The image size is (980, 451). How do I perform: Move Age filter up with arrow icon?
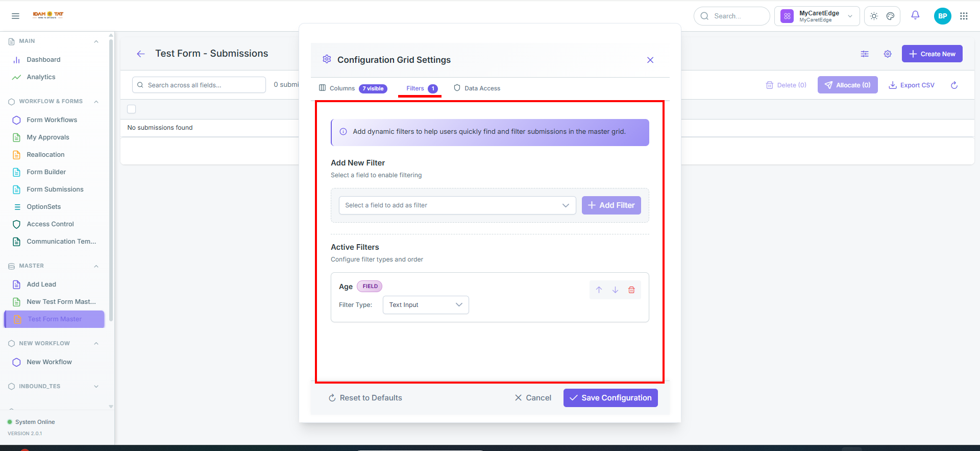click(x=599, y=290)
